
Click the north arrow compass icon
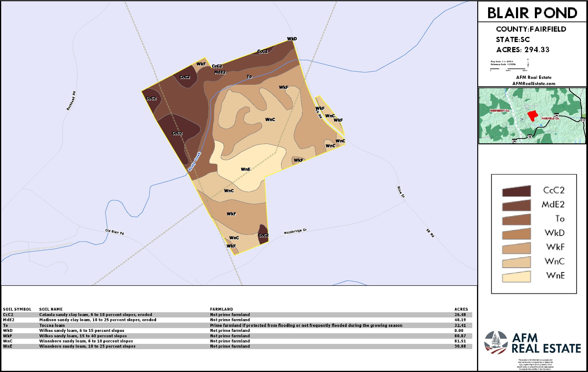coord(528,64)
